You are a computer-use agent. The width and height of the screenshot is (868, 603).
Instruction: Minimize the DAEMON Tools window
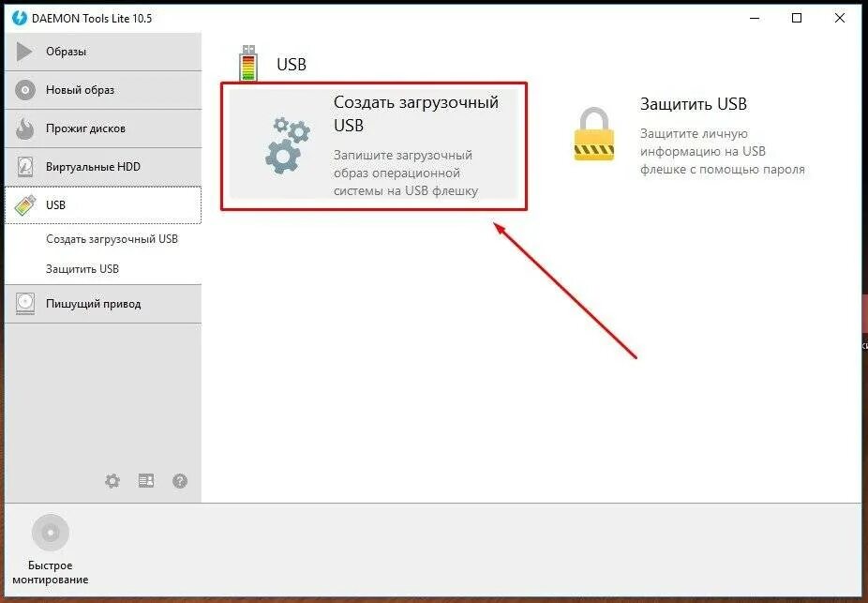[756, 18]
